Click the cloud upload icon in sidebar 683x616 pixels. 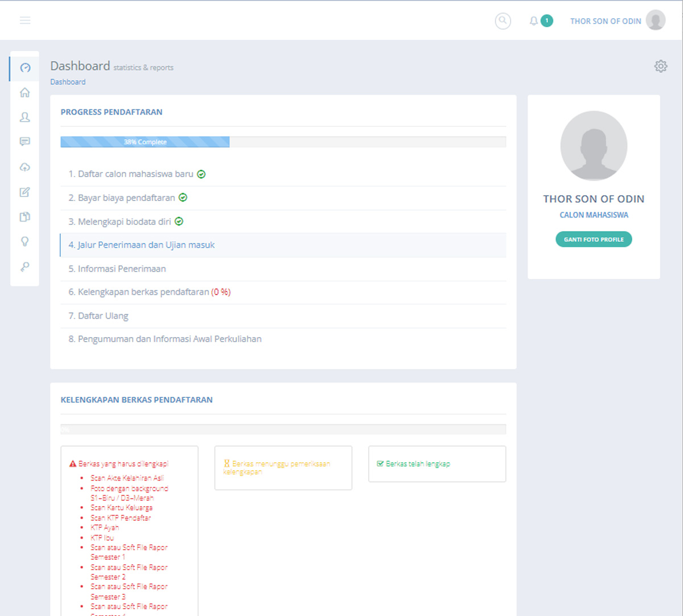coord(25,167)
